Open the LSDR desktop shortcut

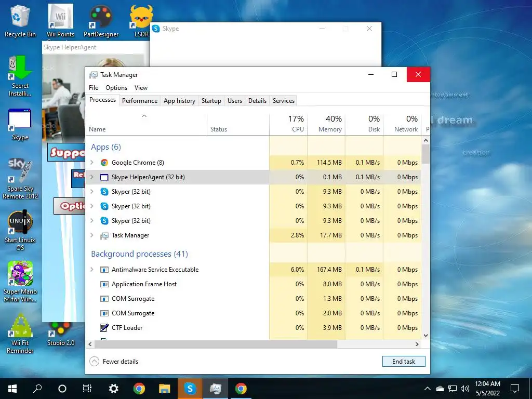(x=141, y=21)
